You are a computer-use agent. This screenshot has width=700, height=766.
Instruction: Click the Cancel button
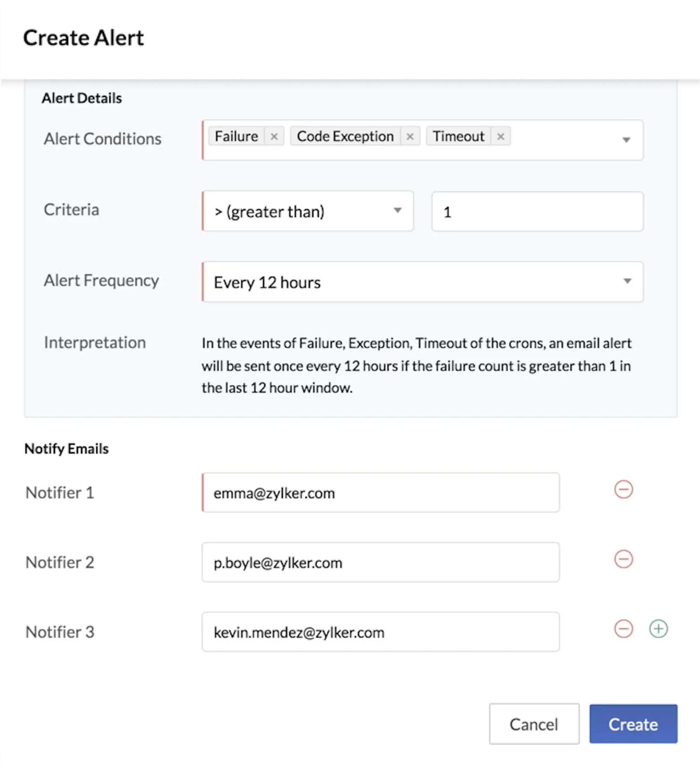click(534, 724)
